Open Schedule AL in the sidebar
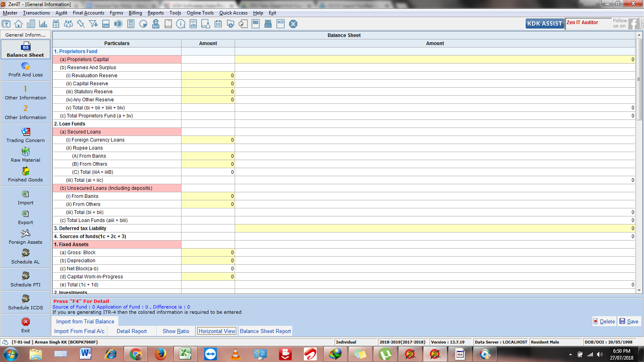Viewport: 644px width, 362px height. coord(25,257)
